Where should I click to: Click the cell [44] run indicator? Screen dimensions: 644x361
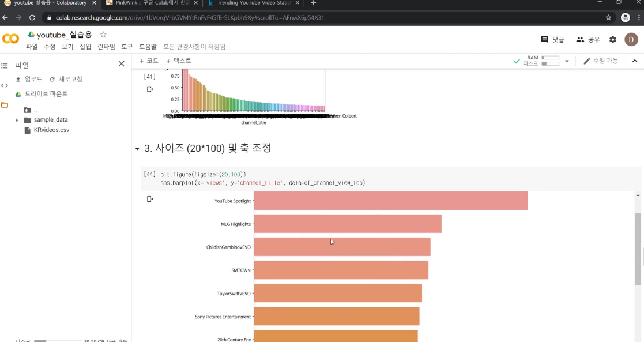149,175
